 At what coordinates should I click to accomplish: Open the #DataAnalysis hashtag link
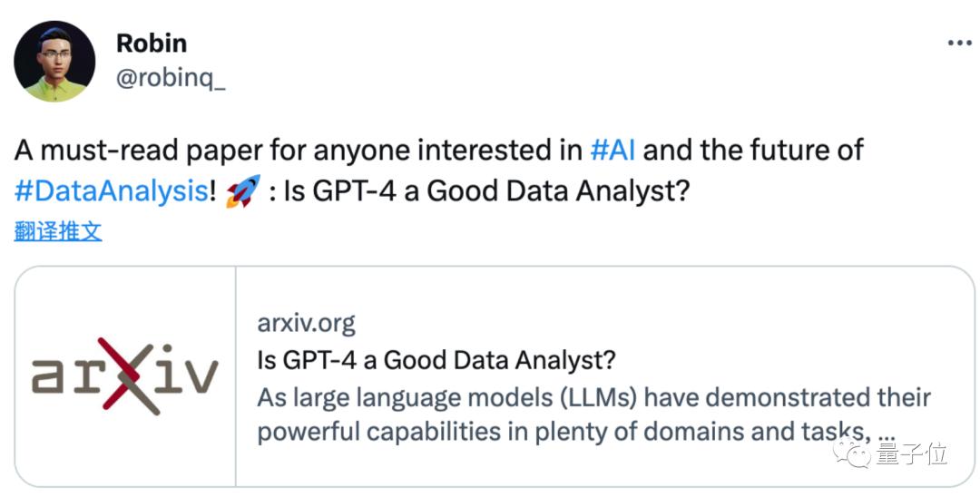[112, 191]
